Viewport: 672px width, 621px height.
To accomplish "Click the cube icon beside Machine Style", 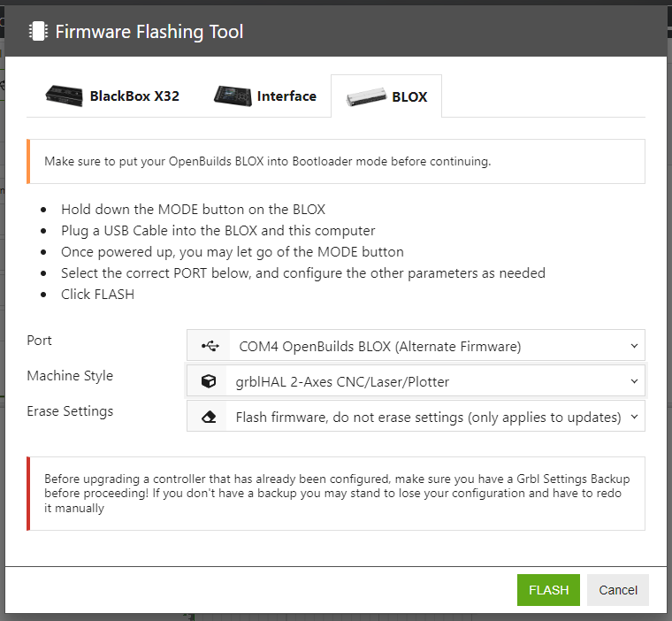I will 209,381.
